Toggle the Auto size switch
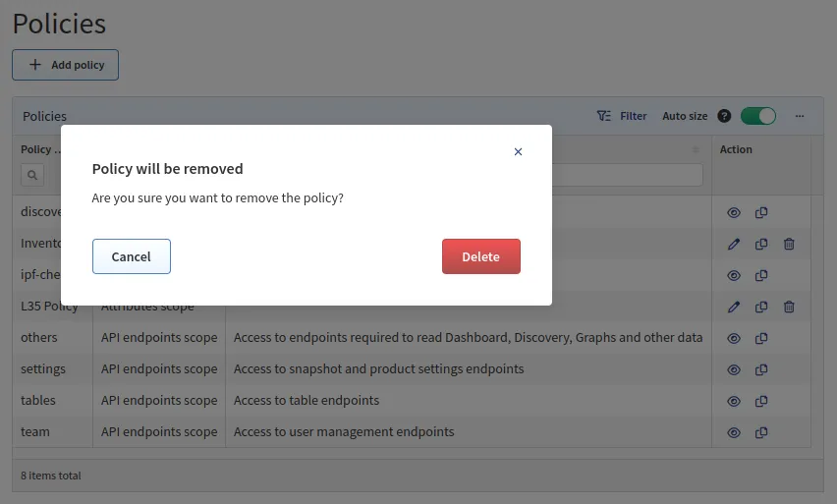The image size is (837, 504). coord(757,116)
